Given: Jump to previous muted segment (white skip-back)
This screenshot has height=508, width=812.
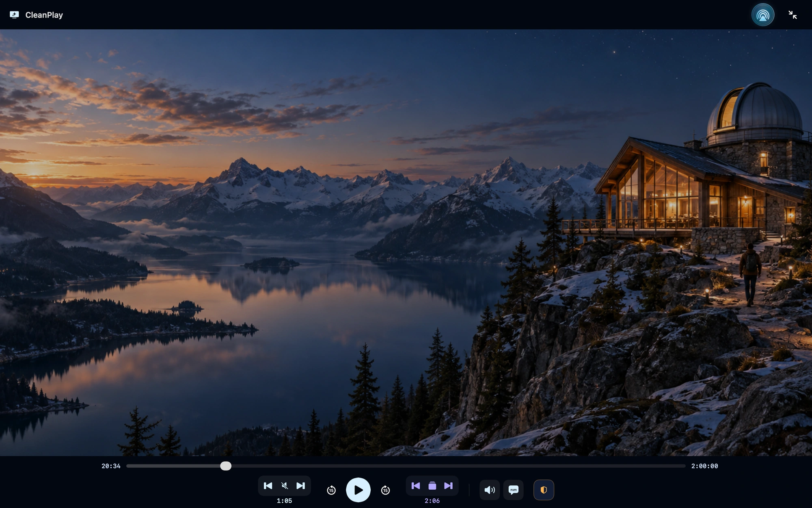Looking at the screenshot, I should (x=268, y=486).
